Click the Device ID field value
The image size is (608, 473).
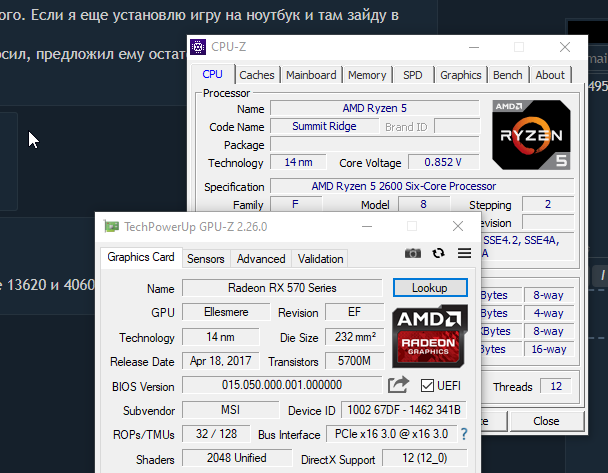click(x=404, y=410)
